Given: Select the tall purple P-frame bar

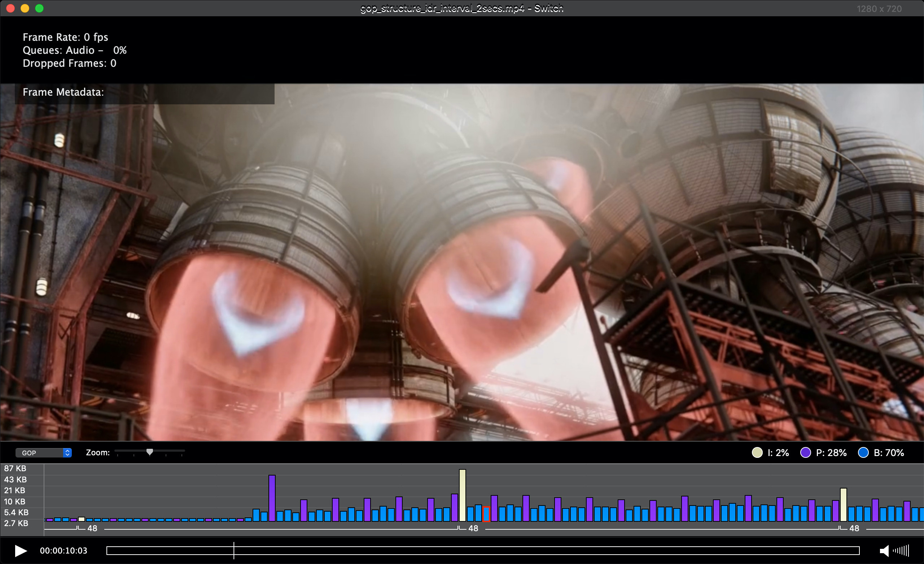Looking at the screenshot, I should (x=272, y=498).
